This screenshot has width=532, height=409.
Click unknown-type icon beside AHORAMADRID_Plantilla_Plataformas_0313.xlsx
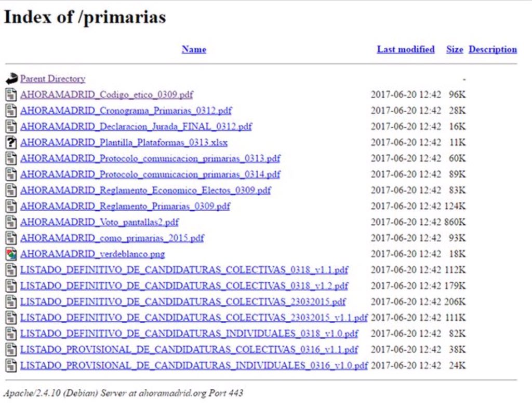[11, 142]
